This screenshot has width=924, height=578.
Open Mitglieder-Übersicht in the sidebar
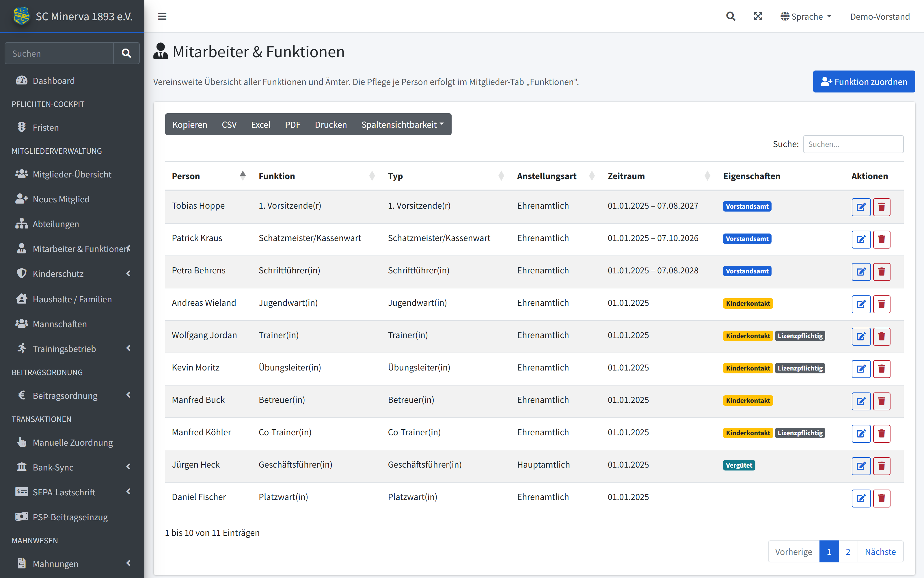(72, 174)
